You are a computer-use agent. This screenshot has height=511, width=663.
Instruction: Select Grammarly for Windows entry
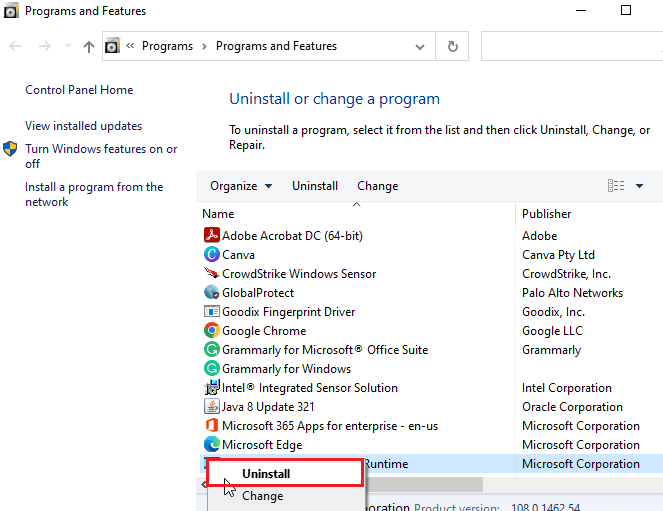pyautogui.click(x=287, y=369)
